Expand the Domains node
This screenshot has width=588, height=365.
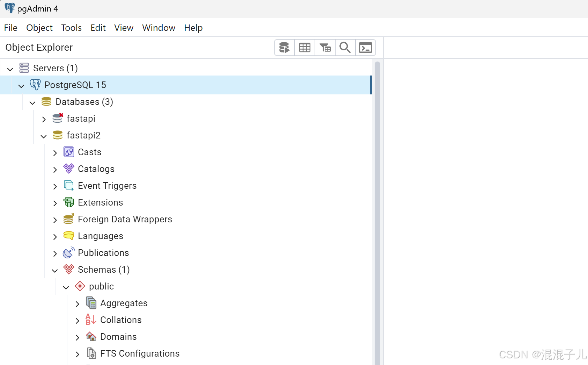[x=77, y=337]
